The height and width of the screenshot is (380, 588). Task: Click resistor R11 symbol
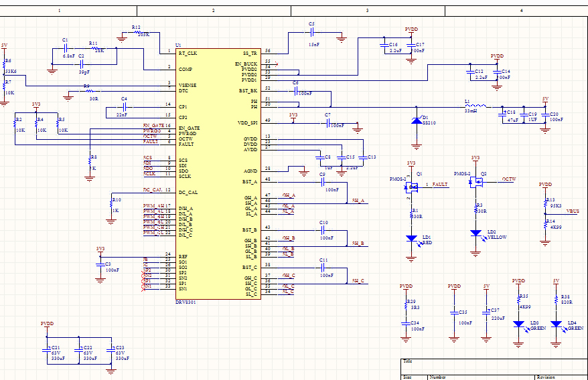(x=95, y=48)
